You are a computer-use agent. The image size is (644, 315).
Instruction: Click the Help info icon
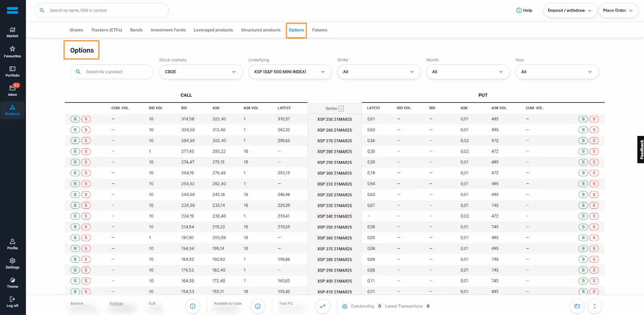click(519, 10)
